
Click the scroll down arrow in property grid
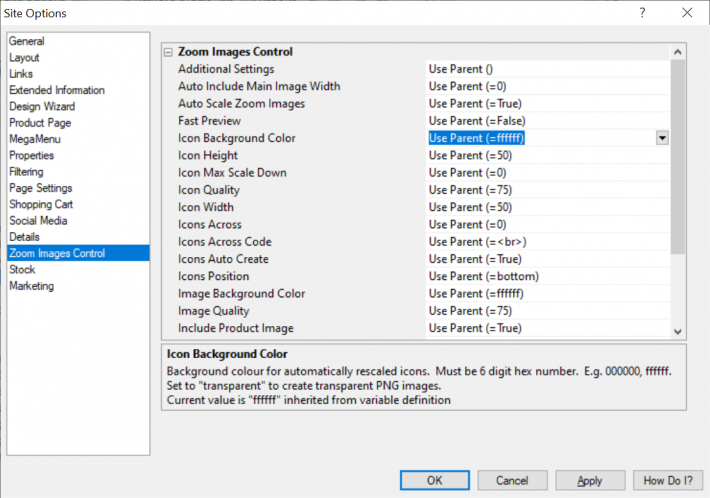pyautogui.click(x=678, y=331)
